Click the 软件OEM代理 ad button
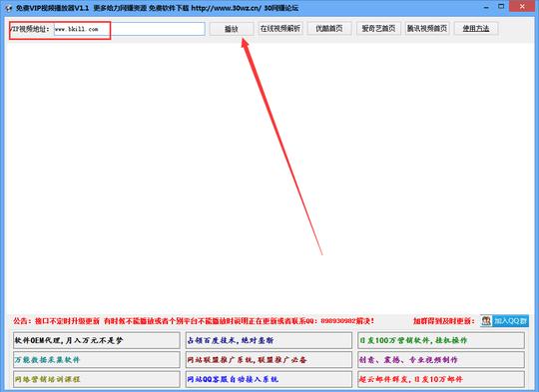This screenshot has height=392, width=539. [x=97, y=340]
